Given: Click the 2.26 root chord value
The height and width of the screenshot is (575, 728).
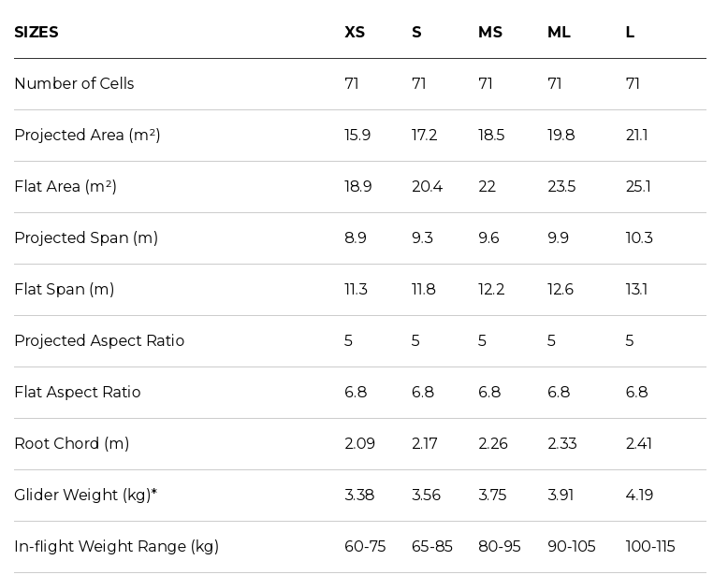Looking at the screenshot, I should (x=493, y=444).
